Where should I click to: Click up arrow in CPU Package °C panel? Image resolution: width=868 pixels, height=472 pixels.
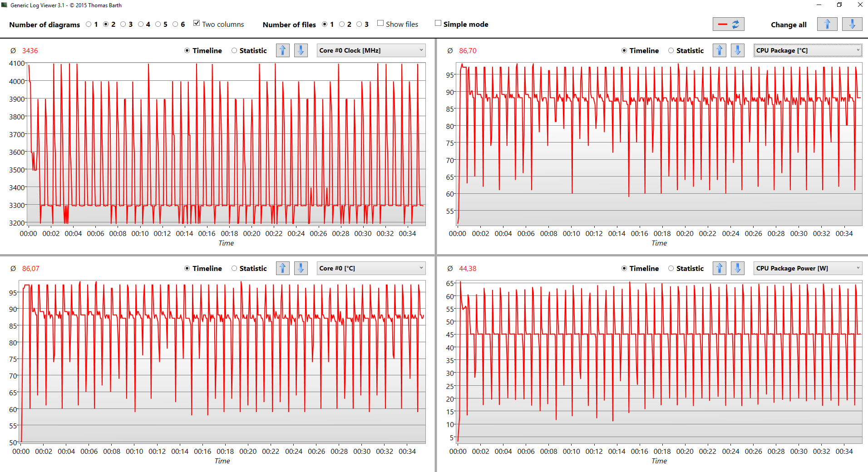click(x=719, y=50)
